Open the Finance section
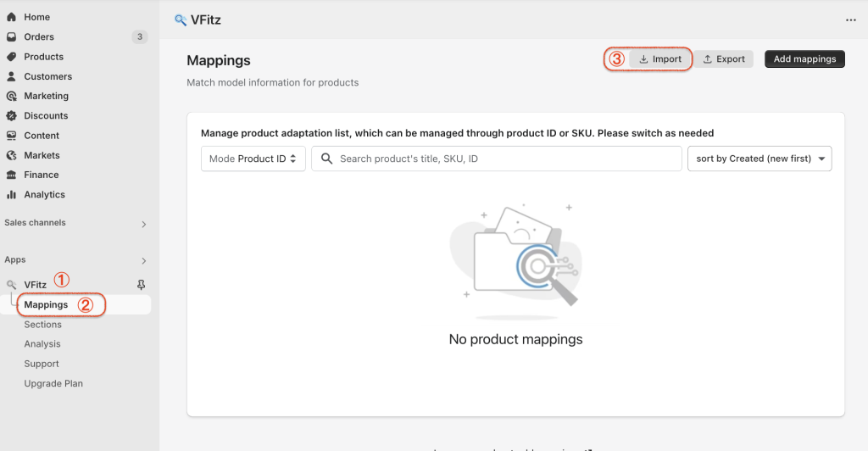This screenshot has width=868, height=451. pyautogui.click(x=41, y=175)
